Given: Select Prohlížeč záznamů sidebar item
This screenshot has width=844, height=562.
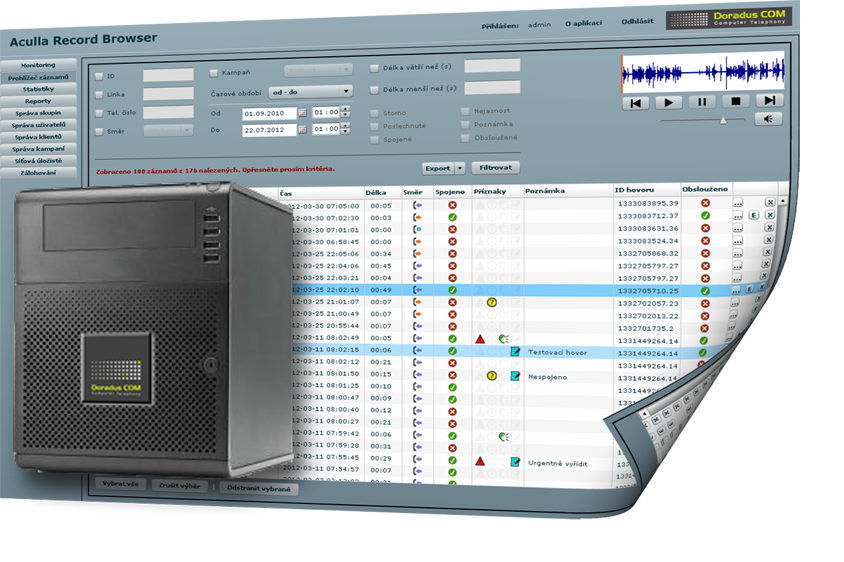Looking at the screenshot, I should (38, 77).
